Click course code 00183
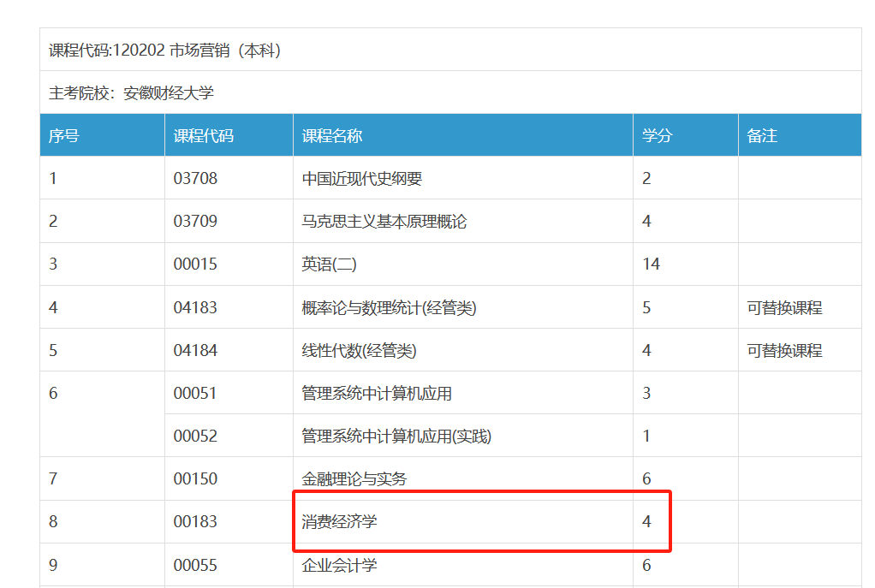This screenshot has width=875, height=588. (x=195, y=521)
